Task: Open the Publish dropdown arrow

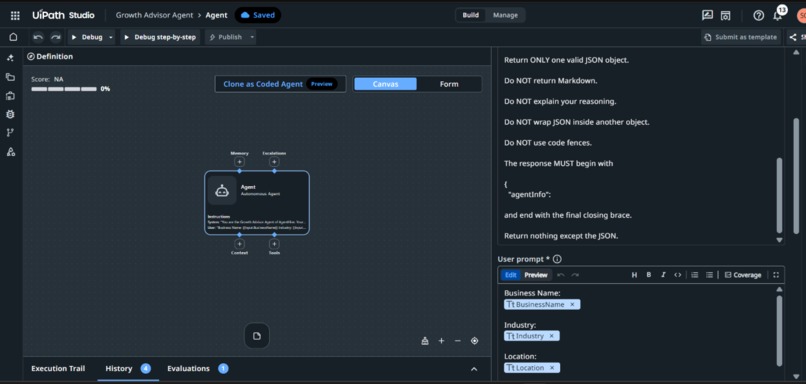Action: [x=252, y=37]
